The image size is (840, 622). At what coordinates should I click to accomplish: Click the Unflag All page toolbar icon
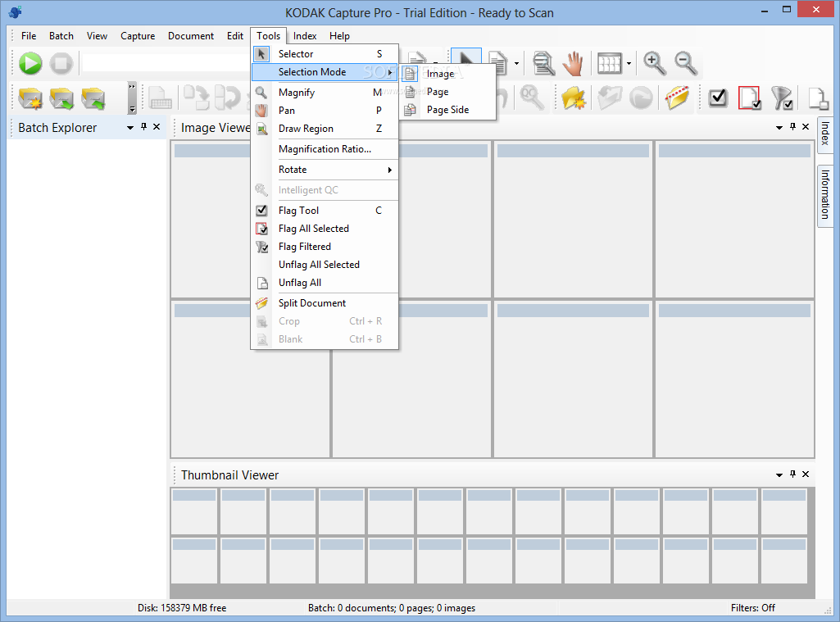pos(817,98)
